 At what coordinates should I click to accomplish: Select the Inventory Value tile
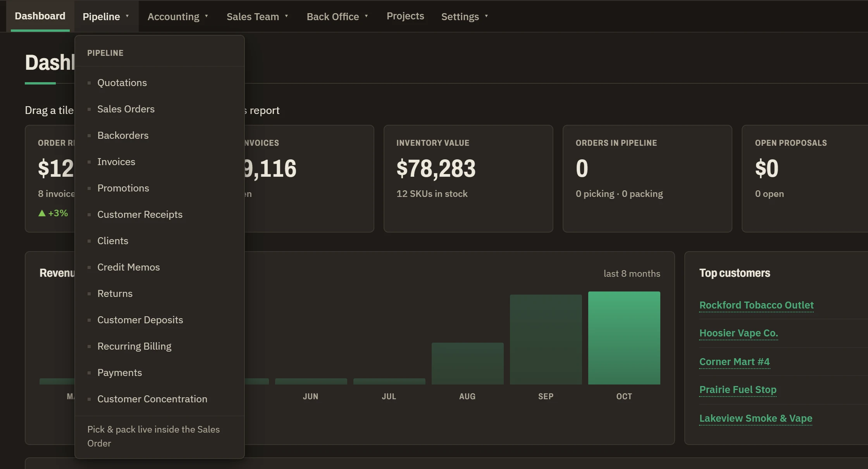click(468, 179)
